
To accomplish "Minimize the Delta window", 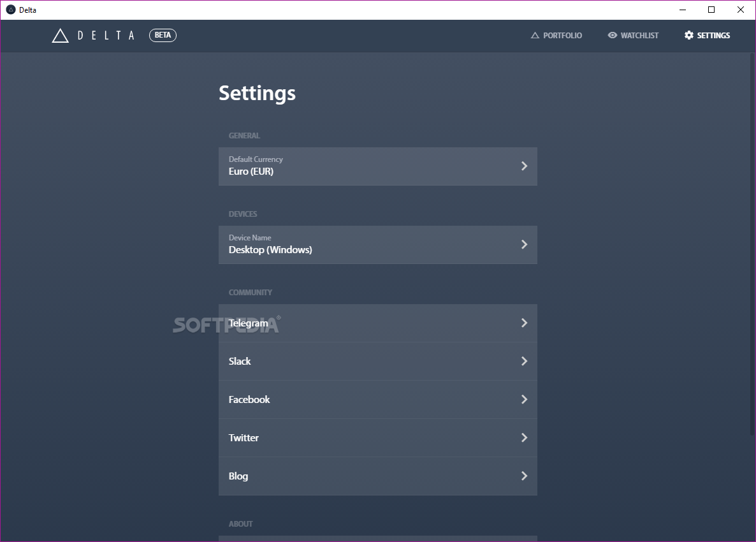I will click(x=683, y=10).
